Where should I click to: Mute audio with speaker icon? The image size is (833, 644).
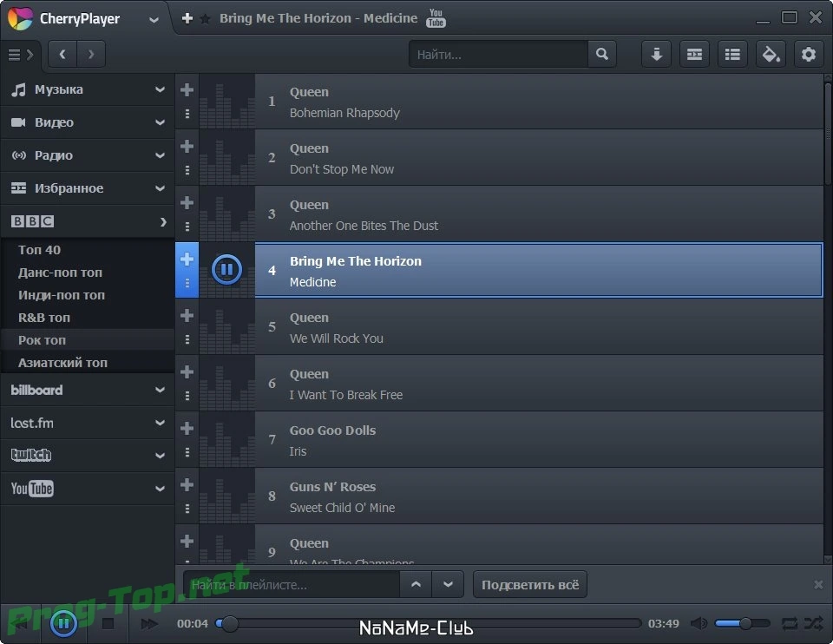[x=699, y=623]
